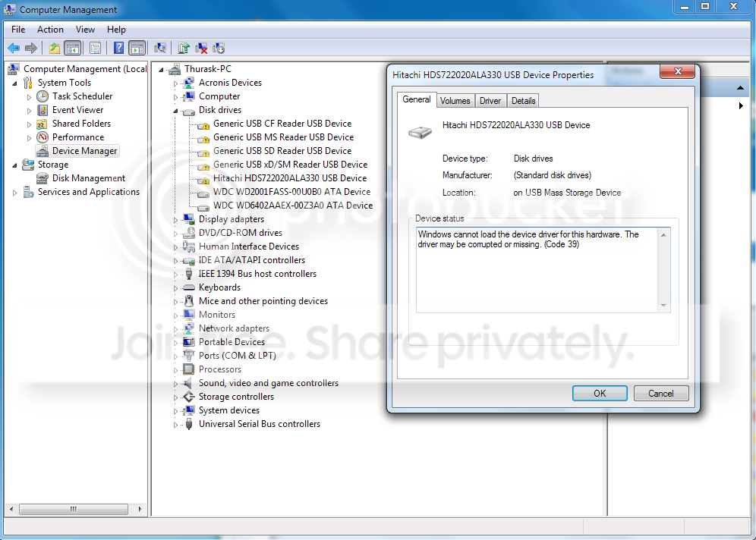This screenshot has width=756, height=540.
Task: Switch to the Driver tab
Action: coord(490,101)
